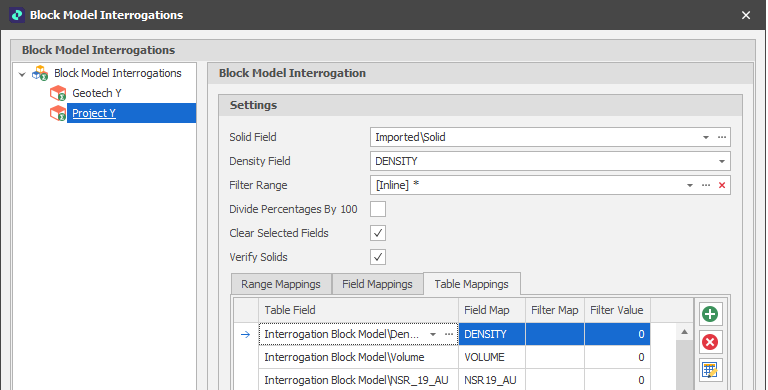Click the table scrollbar up arrow
The image size is (768, 390).
pyautogui.click(x=684, y=332)
